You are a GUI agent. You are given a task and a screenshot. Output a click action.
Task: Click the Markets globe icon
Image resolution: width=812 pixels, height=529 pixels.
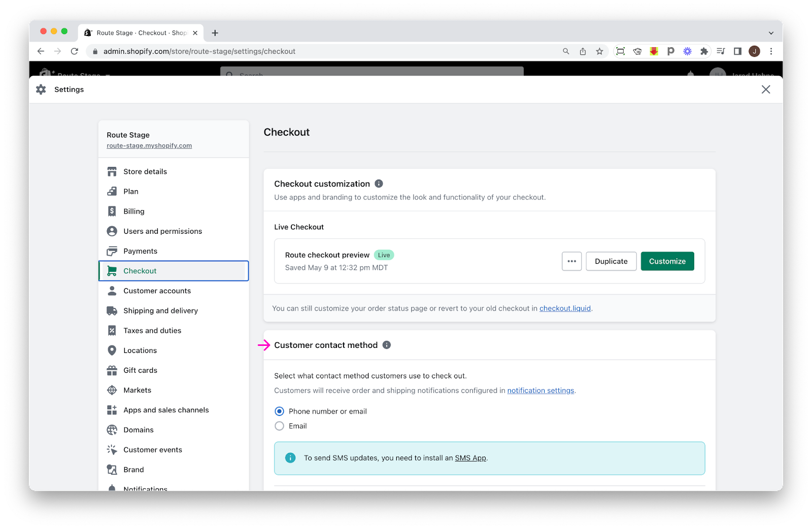point(112,390)
